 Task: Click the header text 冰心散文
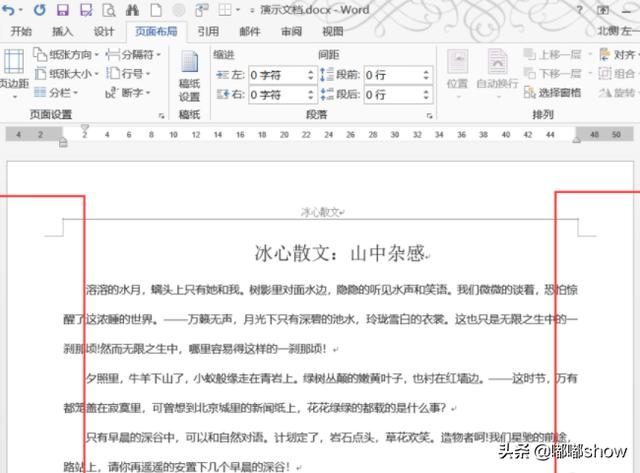point(320,212)
